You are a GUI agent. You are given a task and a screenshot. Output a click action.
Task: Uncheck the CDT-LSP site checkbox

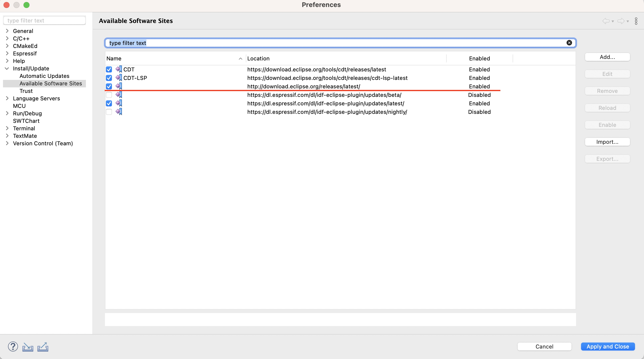click(x=109, y=78)
